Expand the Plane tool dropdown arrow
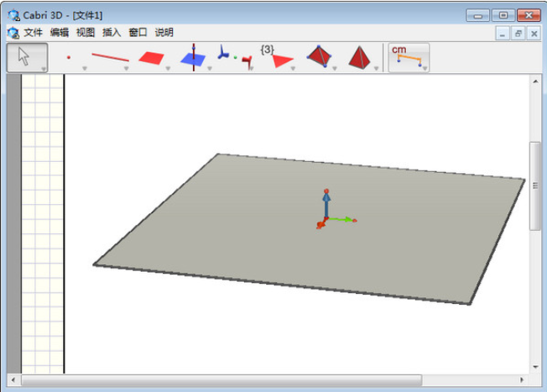The width and height of the screenshot is (547, 392). (x=168, y=69)
